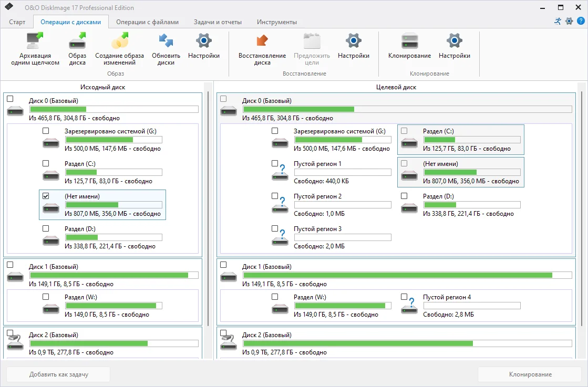The image size is (588, 387).
Task: Check target Раздел (C:) checkbox
Action: (404, 131)
